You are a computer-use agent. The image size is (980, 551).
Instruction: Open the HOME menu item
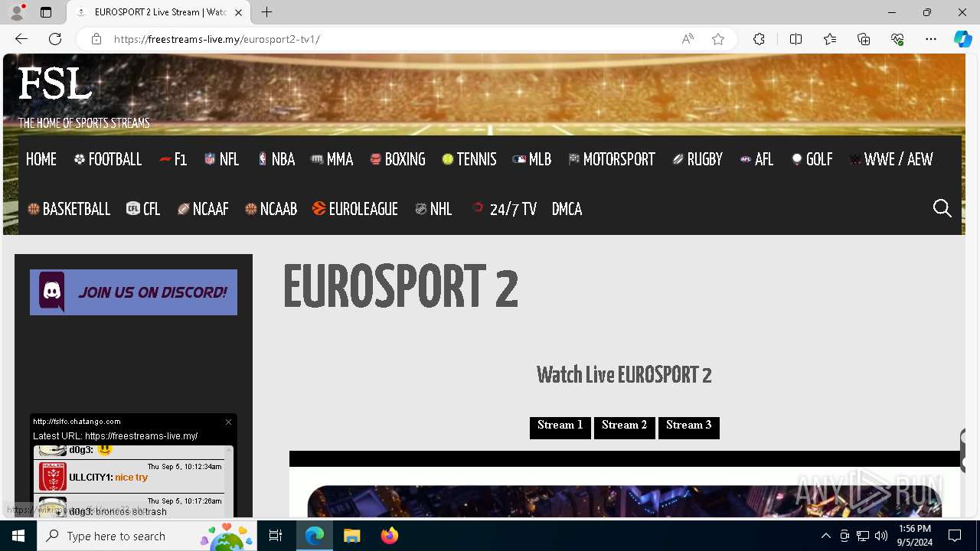click(41, 159)
